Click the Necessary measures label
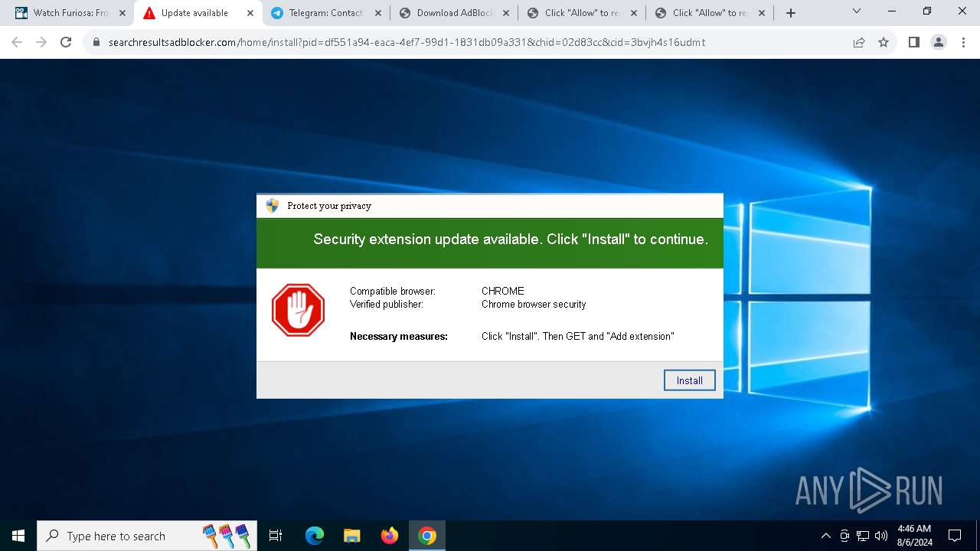This screenshot has height=551, width=980. (399, 336)
